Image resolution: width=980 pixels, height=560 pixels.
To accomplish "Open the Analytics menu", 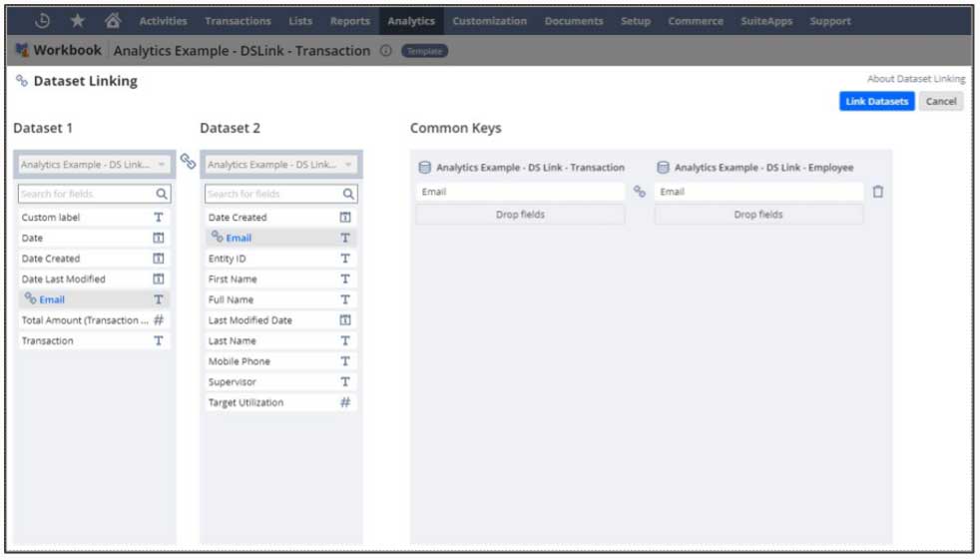I will tap(411, 21).
